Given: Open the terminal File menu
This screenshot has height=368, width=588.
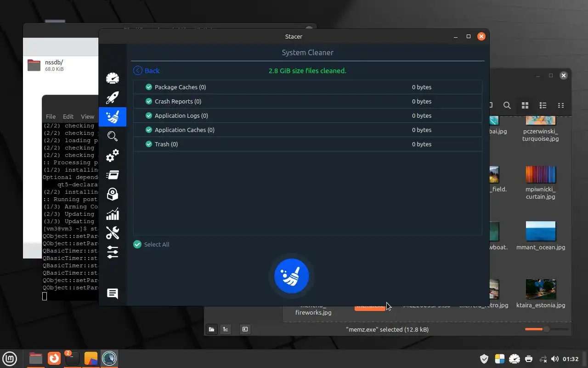Looking at the screenshot, I should coord(51,116).
